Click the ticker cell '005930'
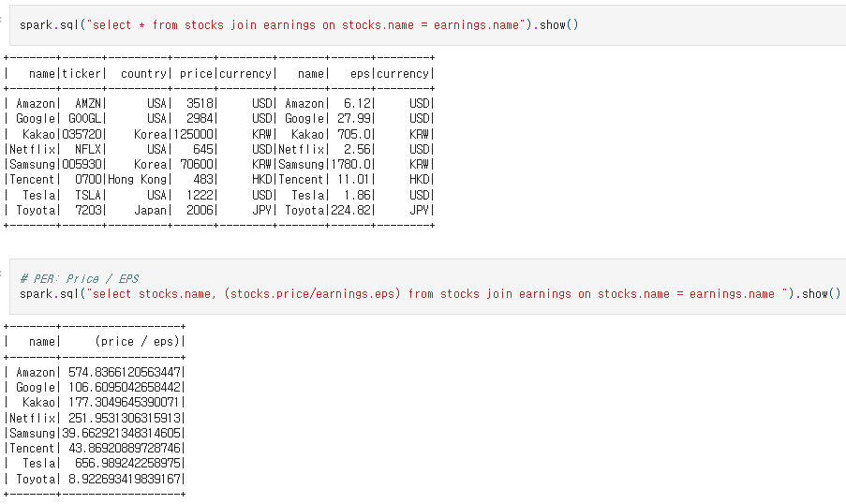The height and width of the screenshot is (504, 846). click(82, 165)
